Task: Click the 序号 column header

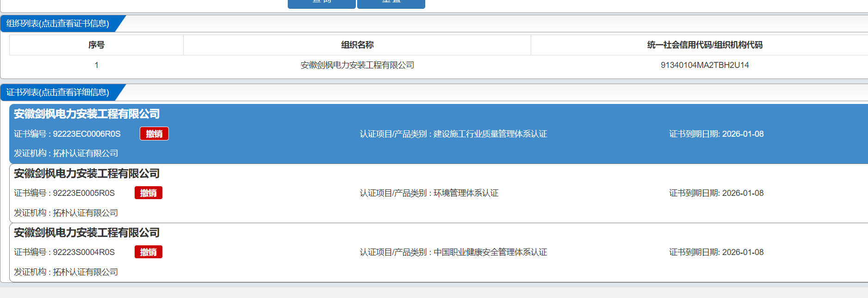Action: [96, 45]
